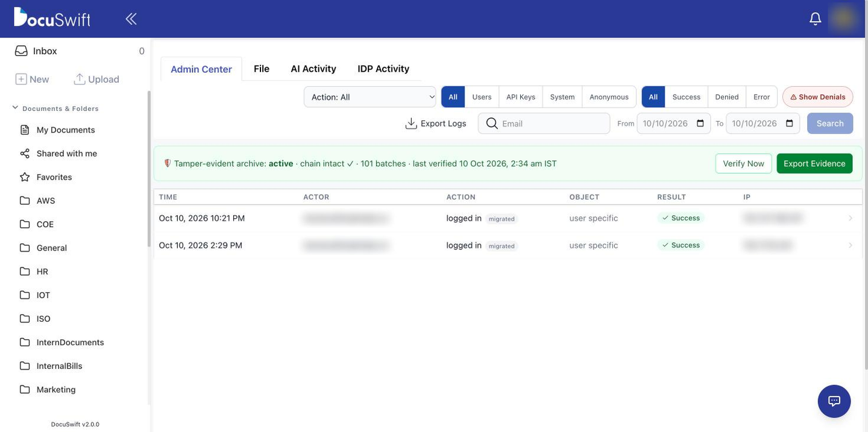Open Shared with me in sidebar

click(x=67, y=153)
